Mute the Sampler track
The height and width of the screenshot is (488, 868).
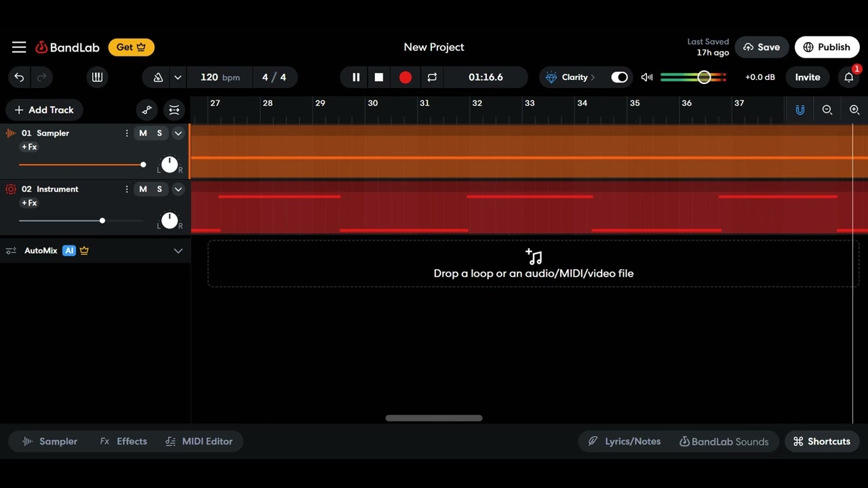tap(143, 134)
